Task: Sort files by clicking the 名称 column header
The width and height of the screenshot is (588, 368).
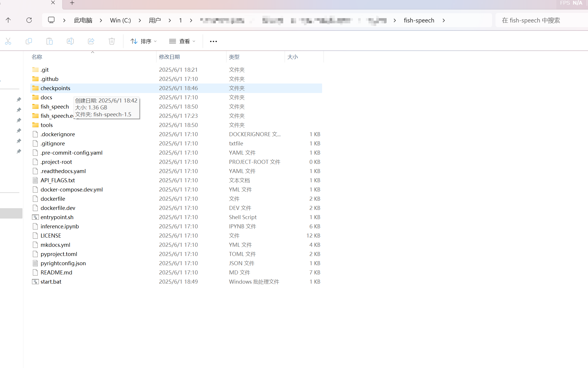Action: click(37, 57)
